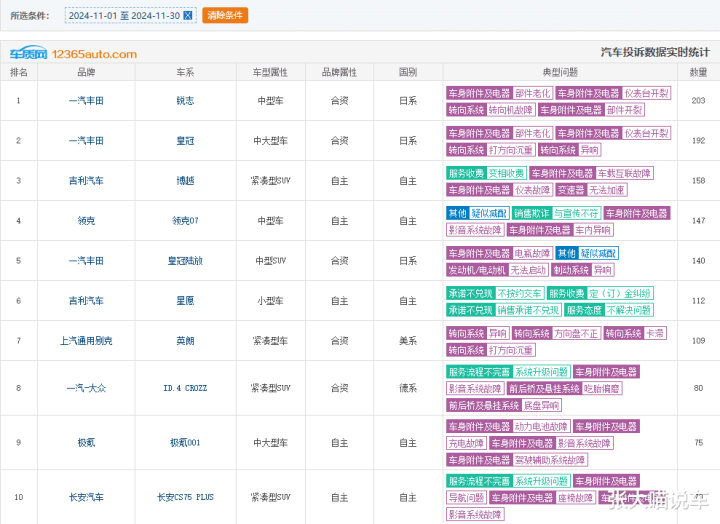Click the 车质网 12365auto logo
This screenshot has width=720, height=524.
click(x=73, y=54)
